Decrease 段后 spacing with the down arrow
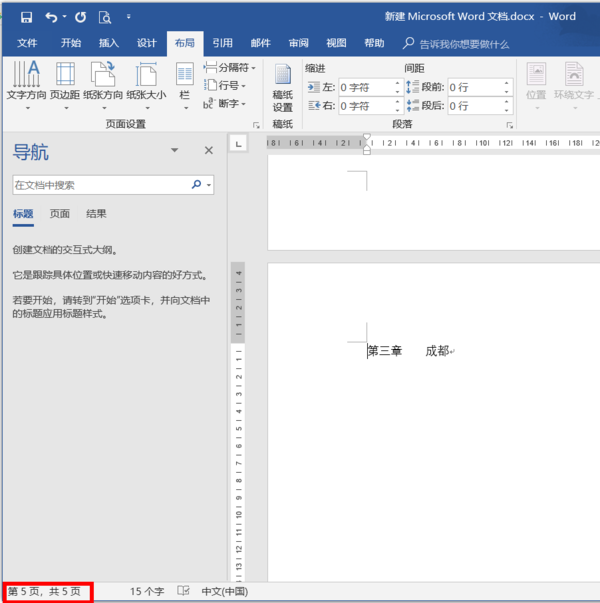600x603 pixels. [x=507, y=110]
